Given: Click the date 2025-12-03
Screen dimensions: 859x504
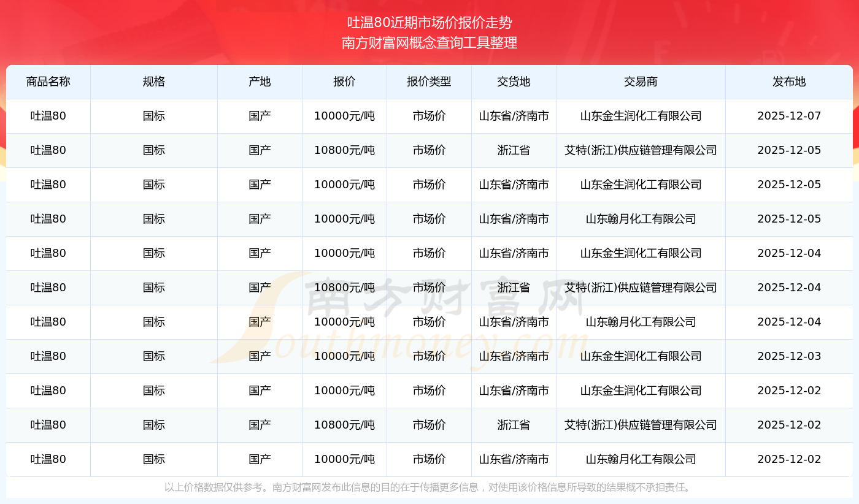Looking at the screenshot, I should pos(789,356).
